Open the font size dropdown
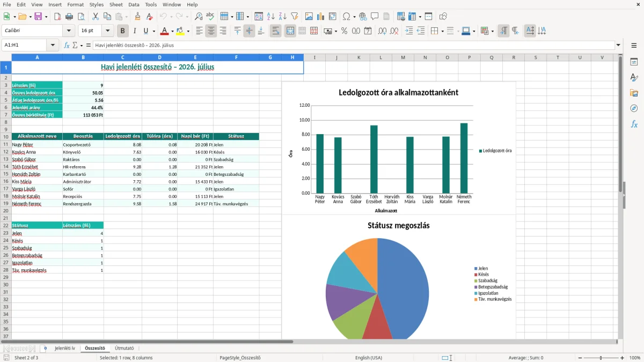644x362 pixels. point(107,31)
